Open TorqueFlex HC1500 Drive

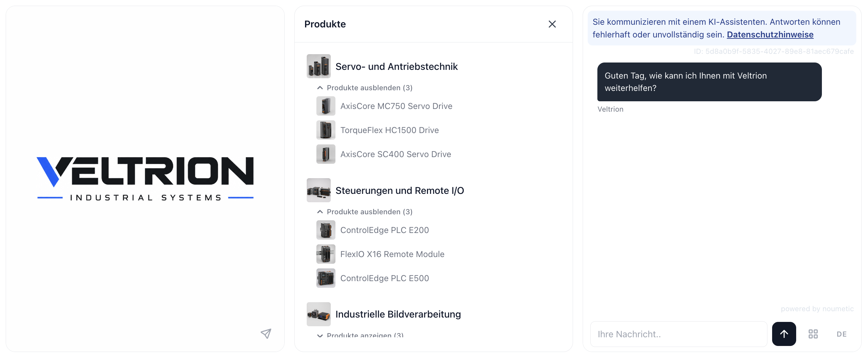coord(389,130)
